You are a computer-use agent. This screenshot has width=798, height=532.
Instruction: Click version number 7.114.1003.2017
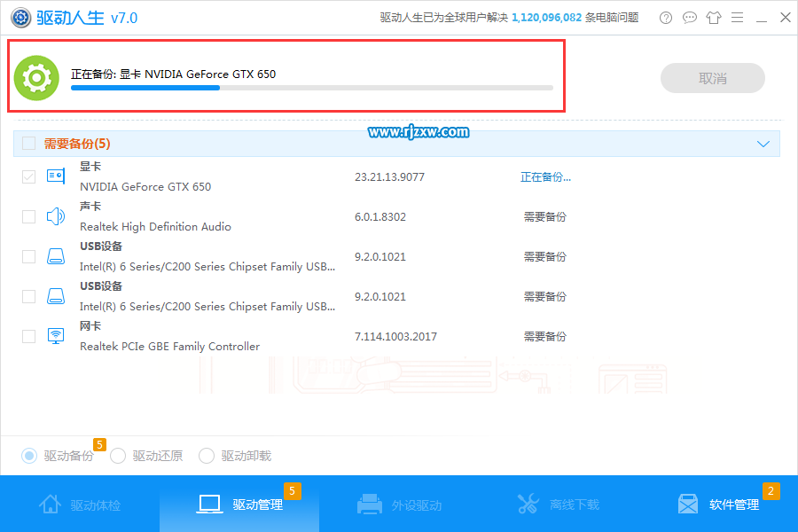396,337
